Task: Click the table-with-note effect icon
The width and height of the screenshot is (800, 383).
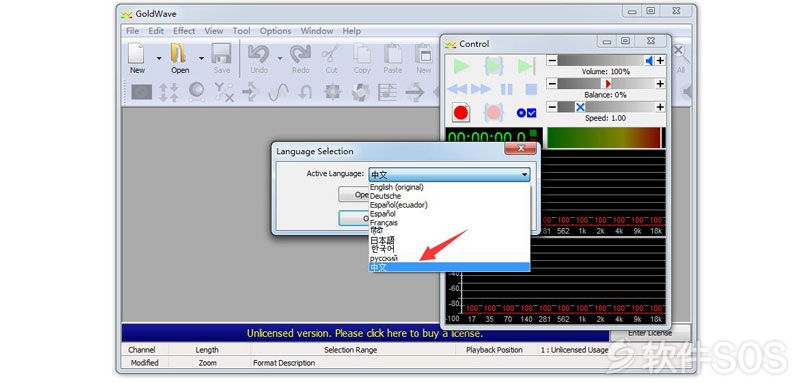Action: coord(388,92)
